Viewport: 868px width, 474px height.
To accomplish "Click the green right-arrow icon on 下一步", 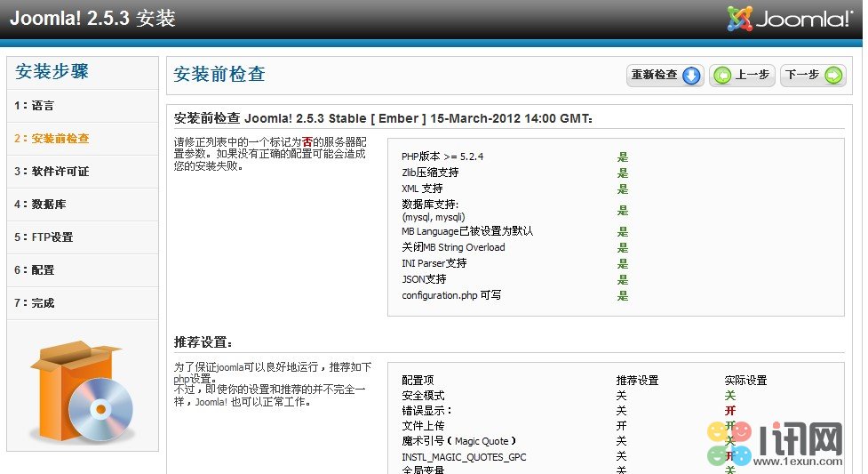I will (x=832, y=76).
